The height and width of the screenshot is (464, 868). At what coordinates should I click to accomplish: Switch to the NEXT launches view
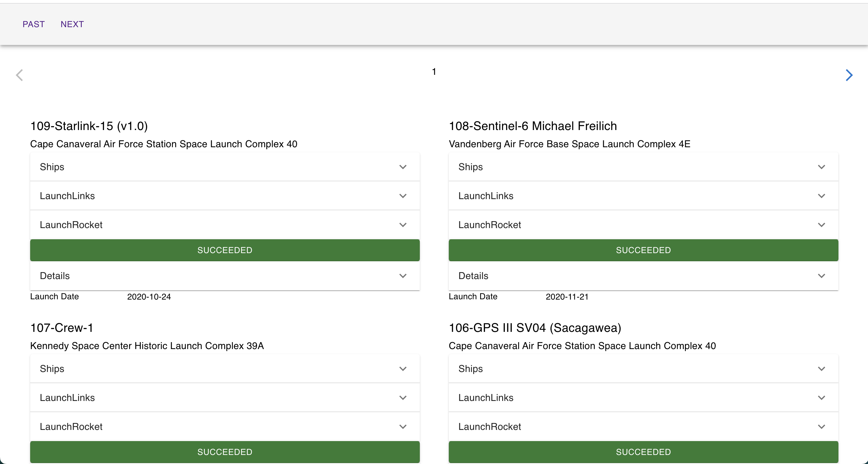point(72,24)
